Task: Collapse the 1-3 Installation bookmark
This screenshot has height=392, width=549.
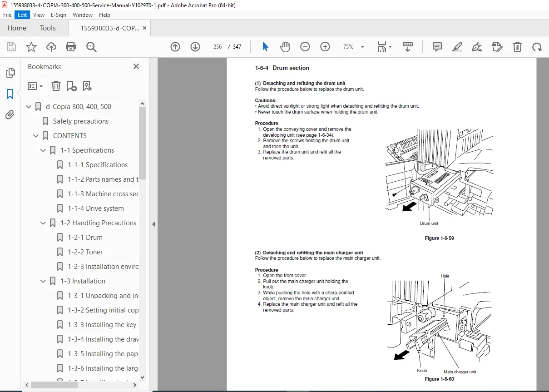Action: pos(43,281)
